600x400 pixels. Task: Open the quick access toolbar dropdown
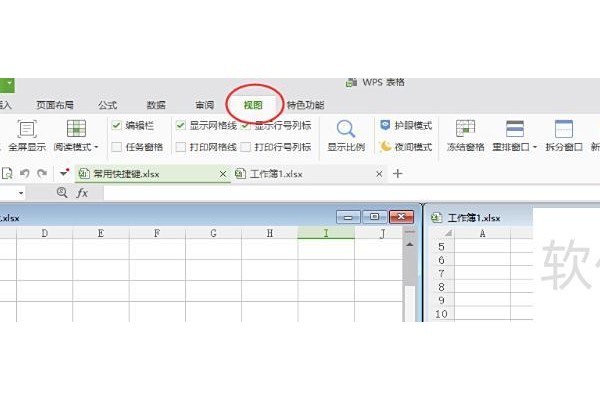tap(64, 173)
